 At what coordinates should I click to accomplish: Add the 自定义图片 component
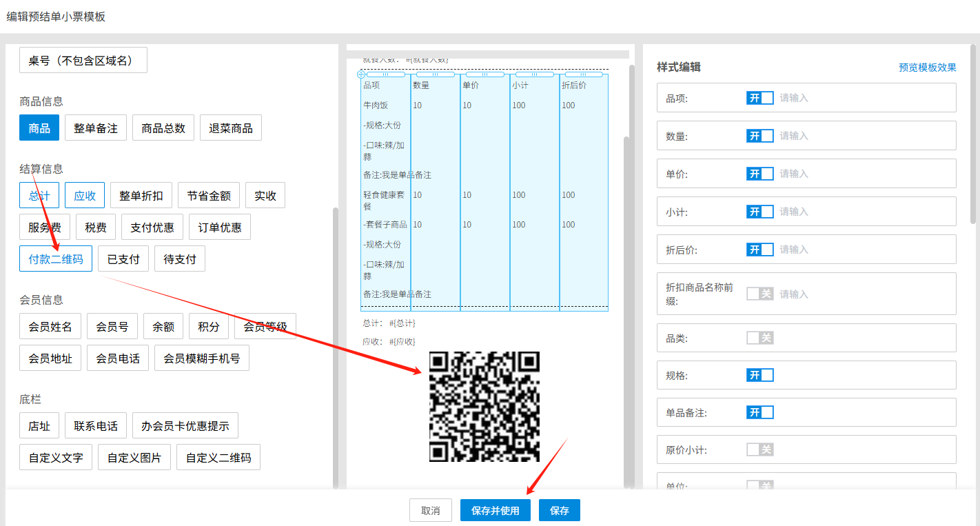(x=134, y=458)
